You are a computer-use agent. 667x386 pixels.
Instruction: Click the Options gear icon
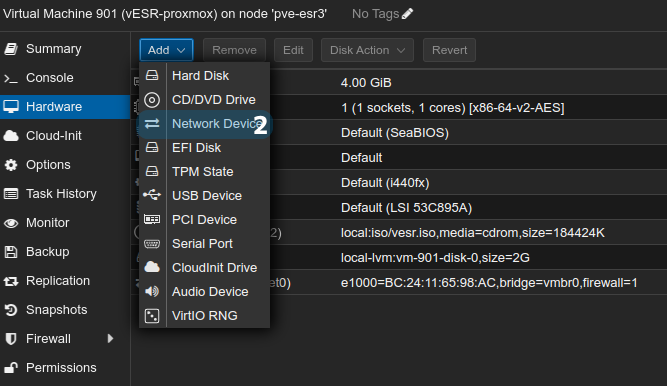pyautogui.click(x=11, y=165)
